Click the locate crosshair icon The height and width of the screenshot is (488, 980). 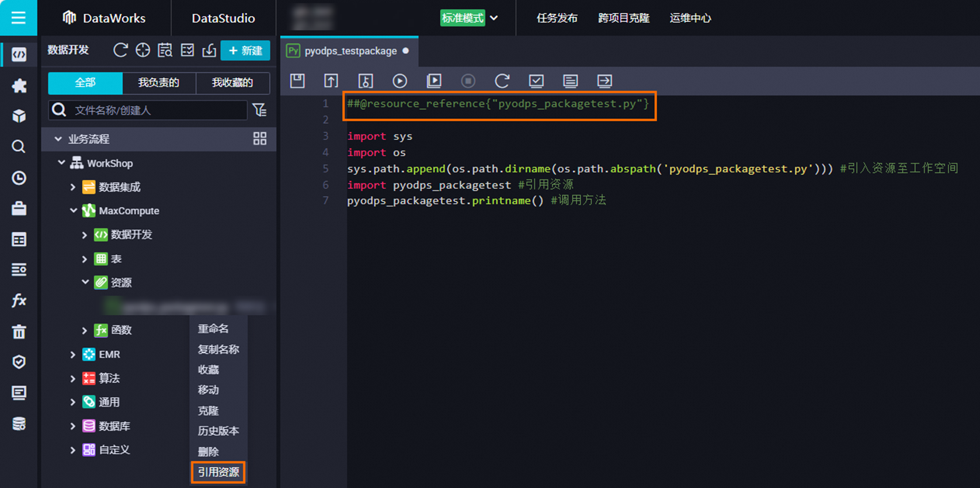click(143, 50)
